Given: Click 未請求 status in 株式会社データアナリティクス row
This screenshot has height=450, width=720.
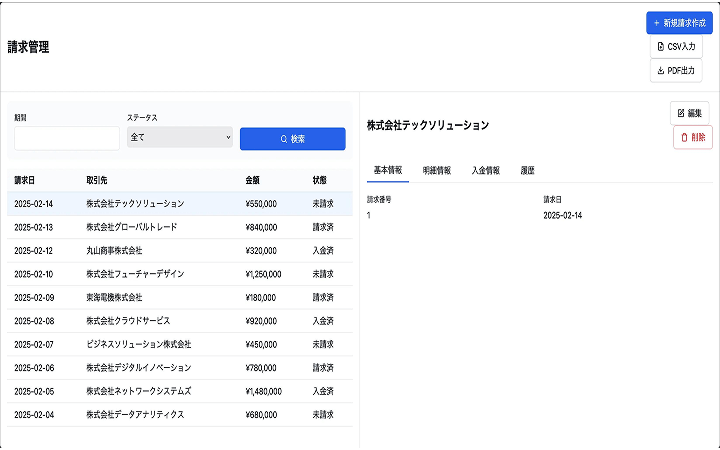Looking at the screenshot, I should 323,415.
